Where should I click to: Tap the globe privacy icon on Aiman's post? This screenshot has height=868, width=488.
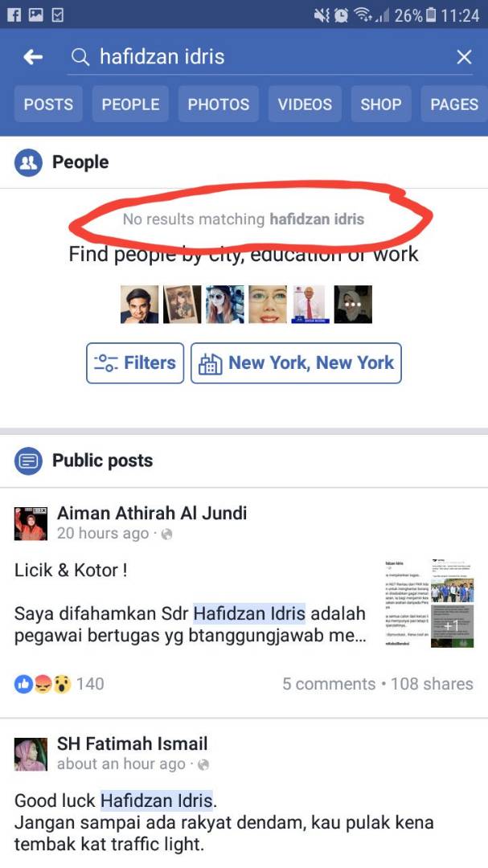coord(166,534)
